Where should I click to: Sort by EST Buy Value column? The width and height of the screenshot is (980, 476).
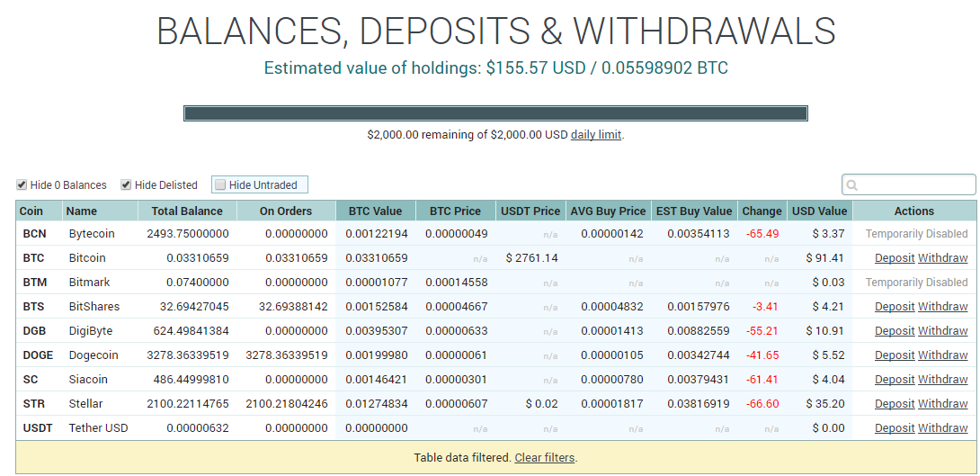pos(694,211)
